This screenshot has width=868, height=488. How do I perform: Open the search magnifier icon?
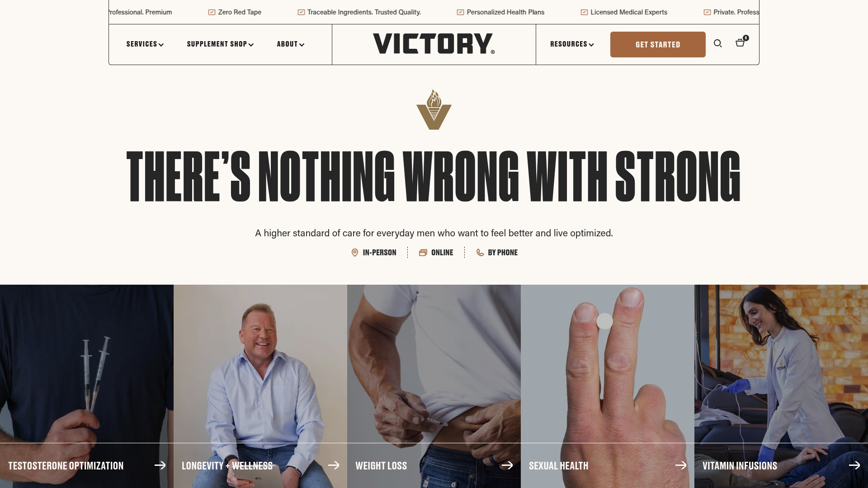pyautogui.click(x=717, y=43)
